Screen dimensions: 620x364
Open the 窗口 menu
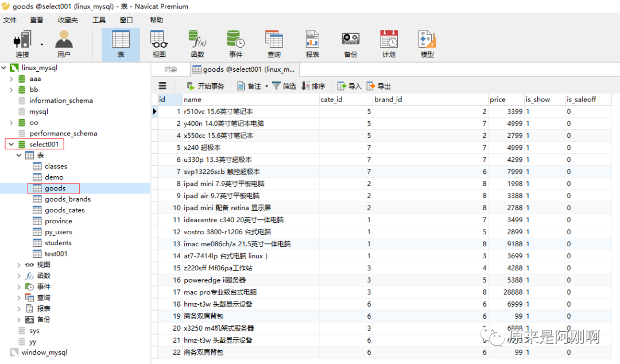pos(126,20)
